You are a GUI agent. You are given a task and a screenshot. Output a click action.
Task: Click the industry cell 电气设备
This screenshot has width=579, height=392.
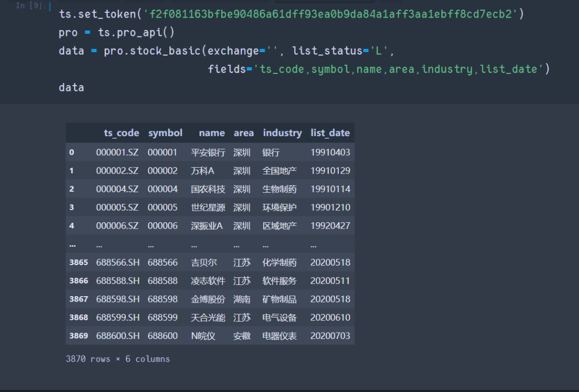[x=279, y=318]
